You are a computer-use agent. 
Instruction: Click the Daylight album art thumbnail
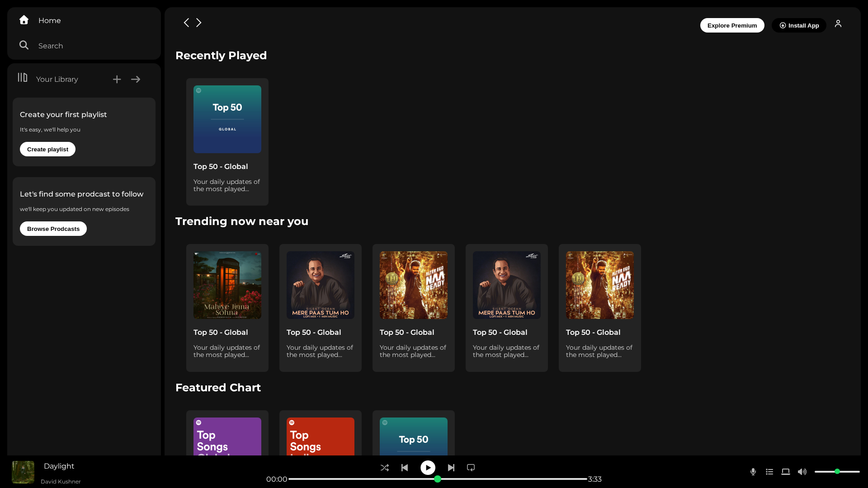pyautogui.click(x=23, y=472)
